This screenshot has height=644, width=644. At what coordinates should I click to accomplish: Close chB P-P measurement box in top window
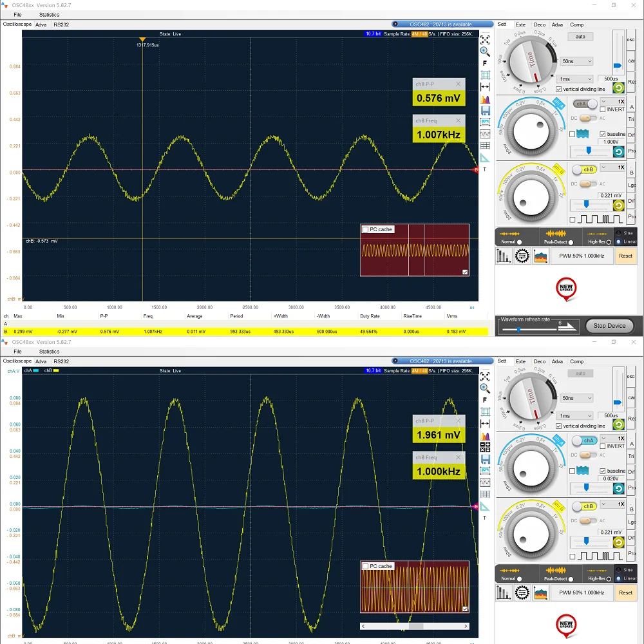click(459, 84)
